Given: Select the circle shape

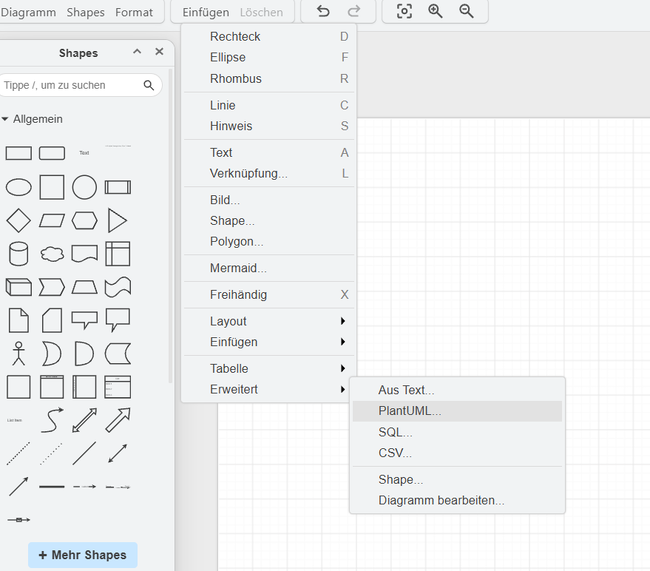Looking at the screenshot, I should click(85, 187).
